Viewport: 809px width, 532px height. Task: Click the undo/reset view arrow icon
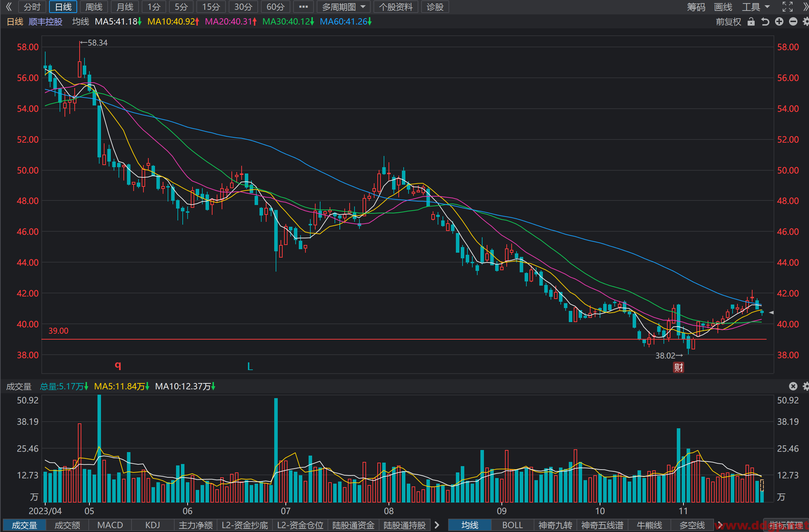[765, 22]
